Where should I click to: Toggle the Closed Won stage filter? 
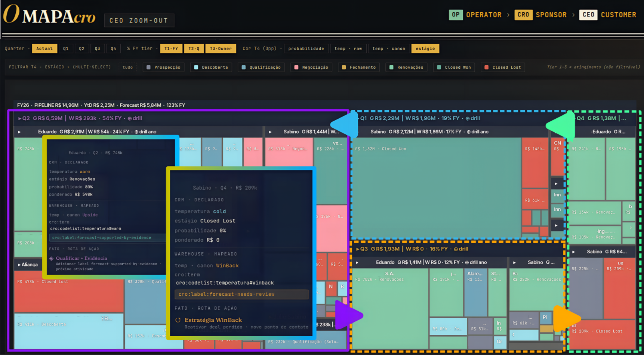[x=454, y=68]
